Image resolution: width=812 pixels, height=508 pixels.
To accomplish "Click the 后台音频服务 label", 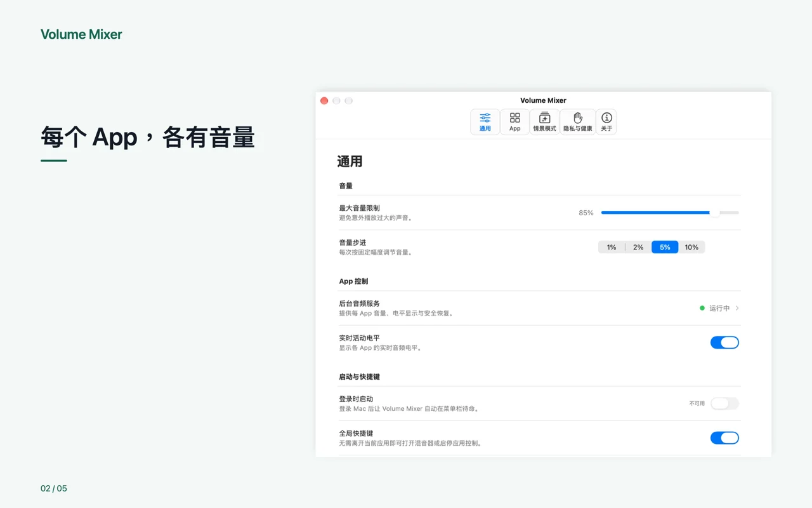I will [x=360, y=304].
